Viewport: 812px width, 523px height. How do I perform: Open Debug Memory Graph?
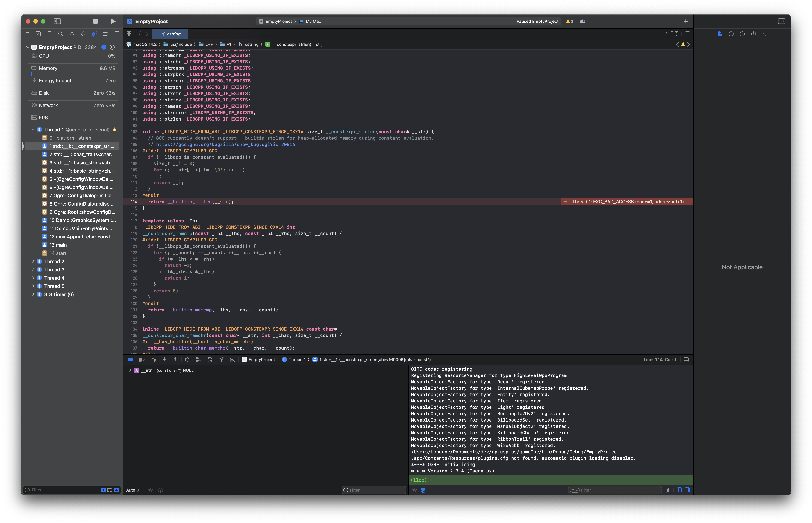[x=199, y=360]
